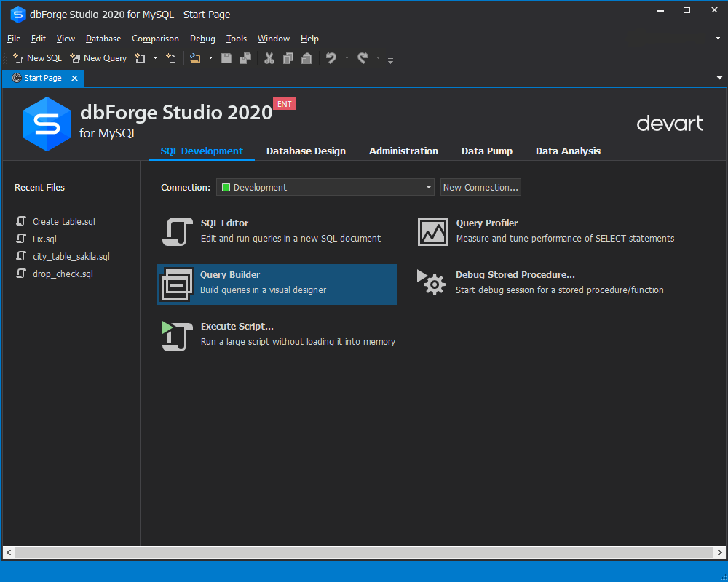This screenshot has height=582, width=728.
Task: Open the Connection dropdown
Action: pyautogui.click(x=429, y=187)
